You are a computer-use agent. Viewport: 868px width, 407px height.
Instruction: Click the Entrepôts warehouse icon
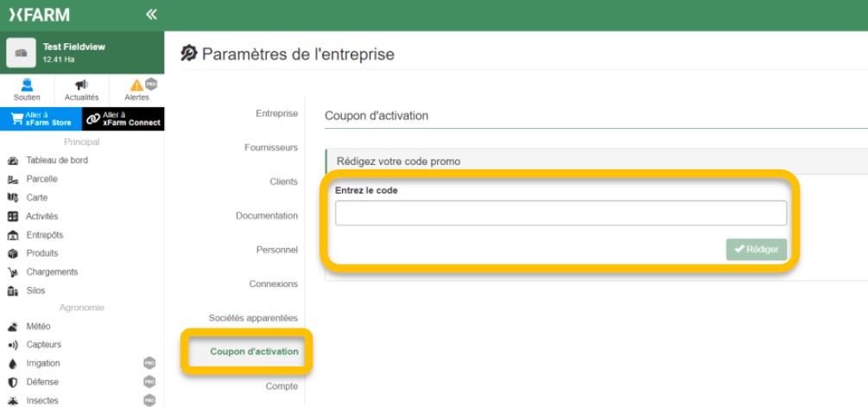click(x=13, y=235)
